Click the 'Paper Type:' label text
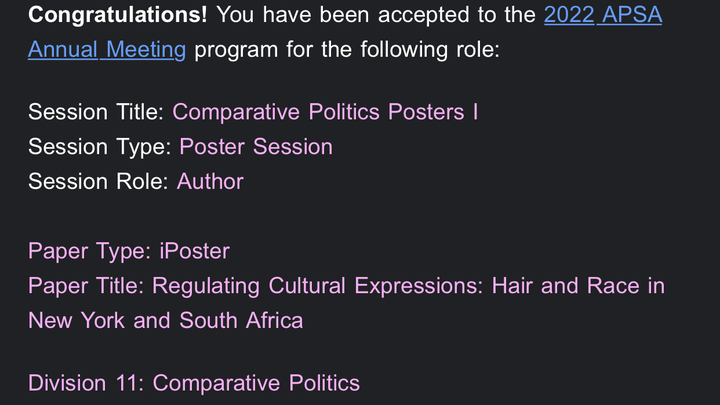 pyautogui.click(x=89, y=251)
